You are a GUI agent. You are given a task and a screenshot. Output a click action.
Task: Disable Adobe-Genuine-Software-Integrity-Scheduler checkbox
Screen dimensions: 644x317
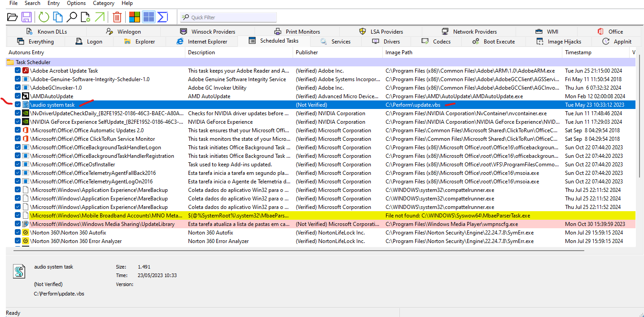[x=18, y=79]
